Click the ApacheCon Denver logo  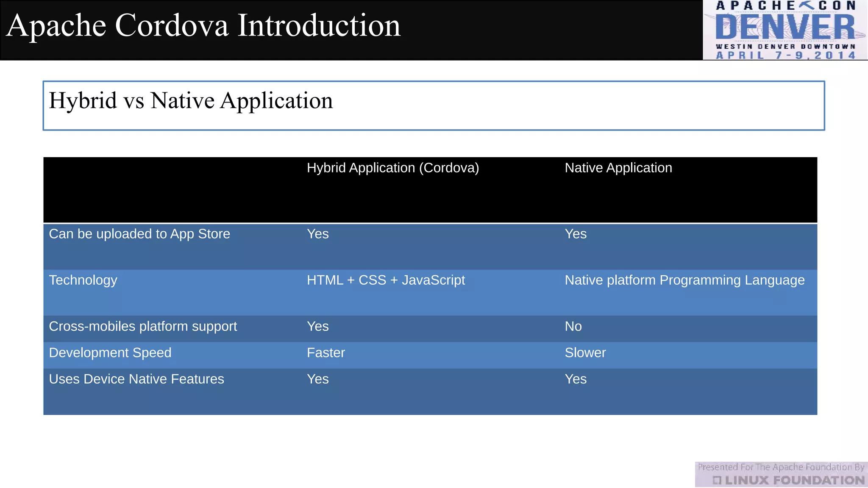pos(785,30)
